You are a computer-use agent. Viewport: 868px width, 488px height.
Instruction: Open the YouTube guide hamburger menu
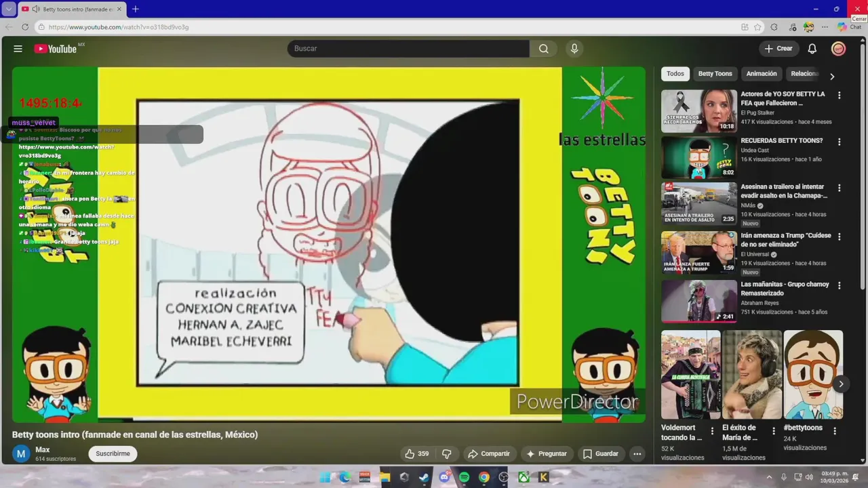(18, 49)
